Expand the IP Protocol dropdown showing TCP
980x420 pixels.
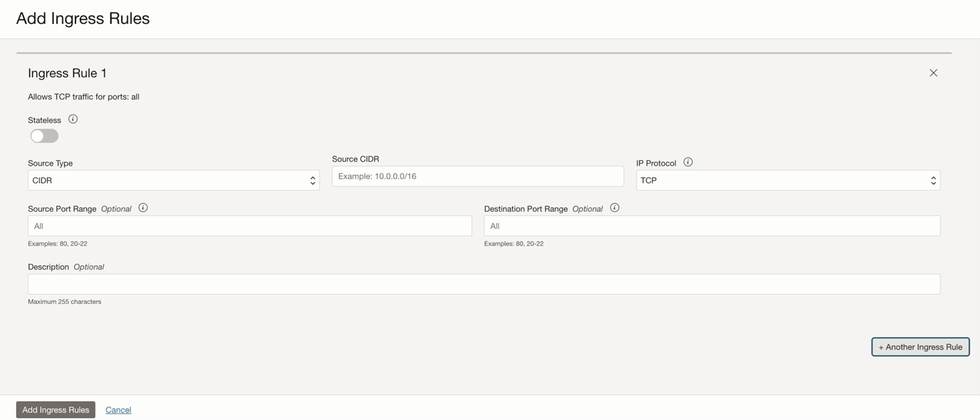[x=787, y=180]
